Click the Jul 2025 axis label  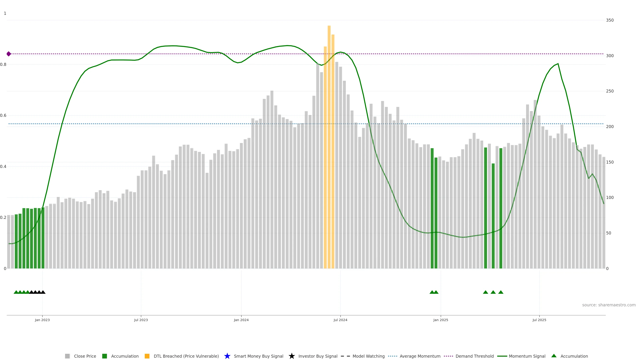click(539, 320)
